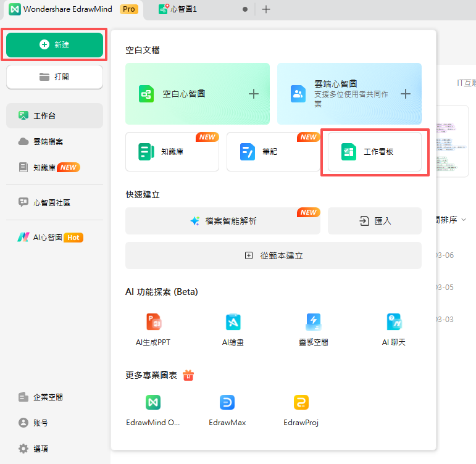Click the 匯入 import button

(x=375, y=221)
